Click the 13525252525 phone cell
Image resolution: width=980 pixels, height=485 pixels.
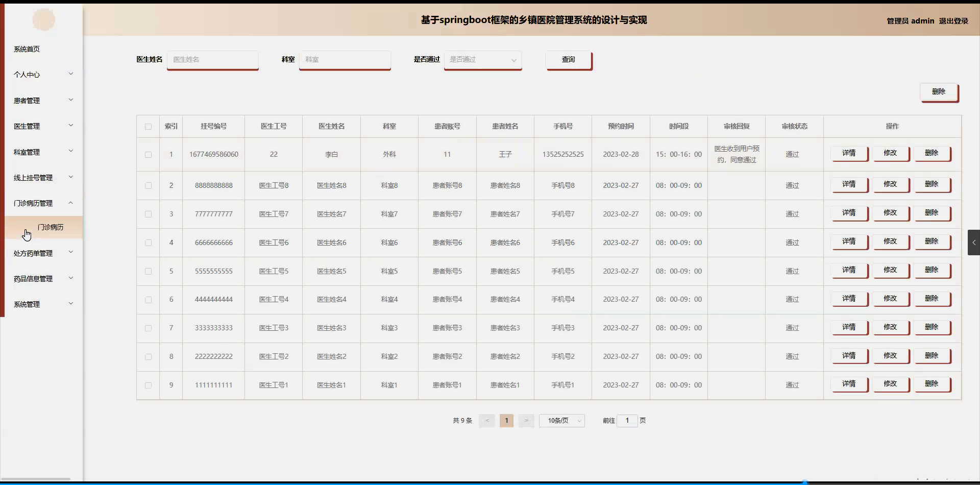tap(563, 155)
